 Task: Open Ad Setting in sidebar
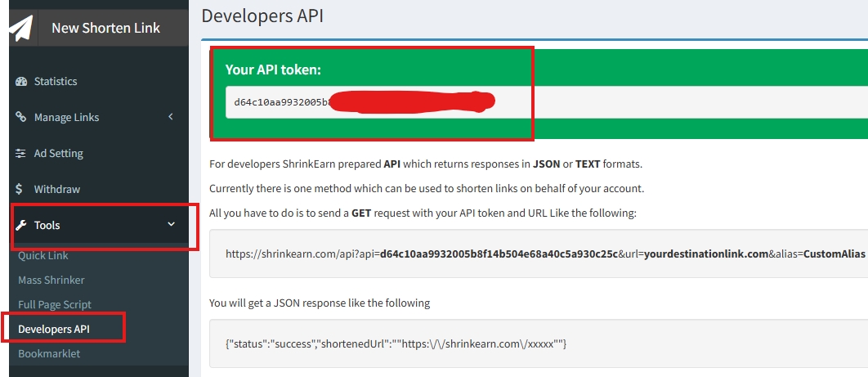59,154
